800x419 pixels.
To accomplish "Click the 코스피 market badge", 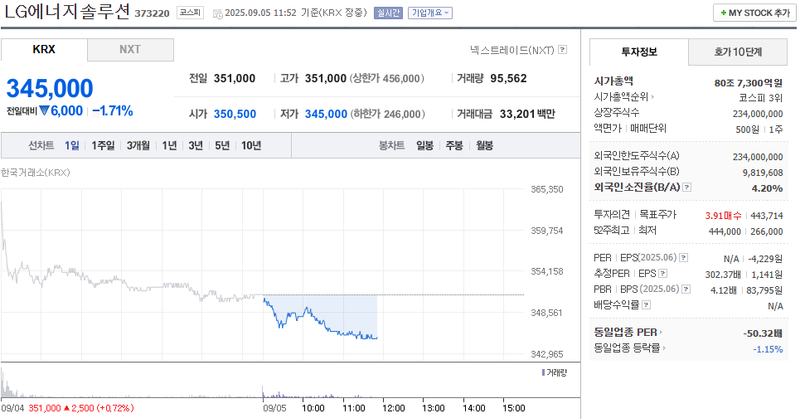I will point(190,13).
